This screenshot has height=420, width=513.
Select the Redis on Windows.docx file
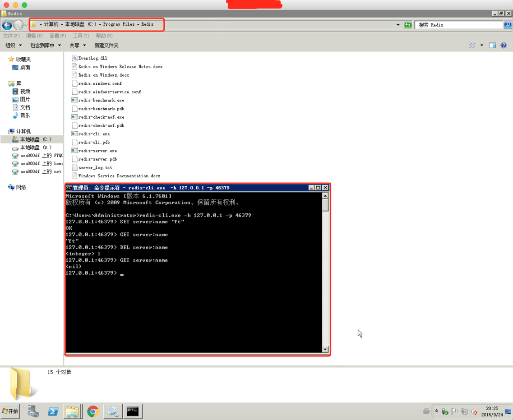coord(101,75)
